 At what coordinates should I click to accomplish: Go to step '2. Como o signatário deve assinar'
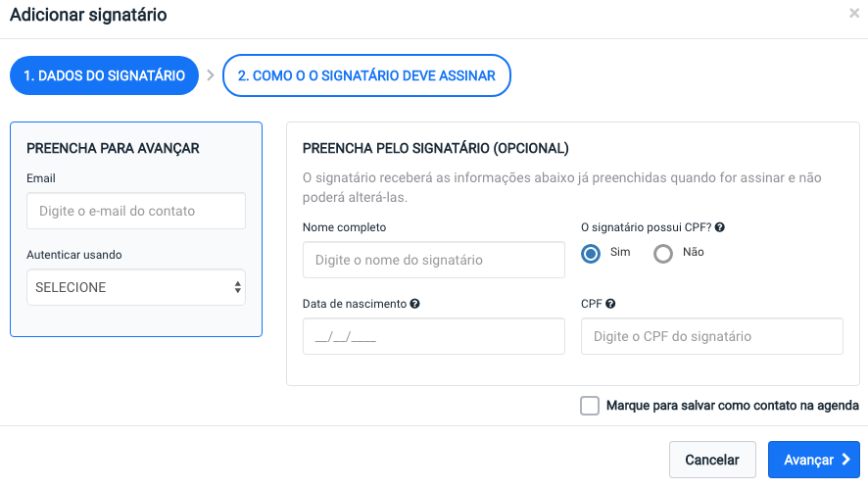[x=366, y=75]
